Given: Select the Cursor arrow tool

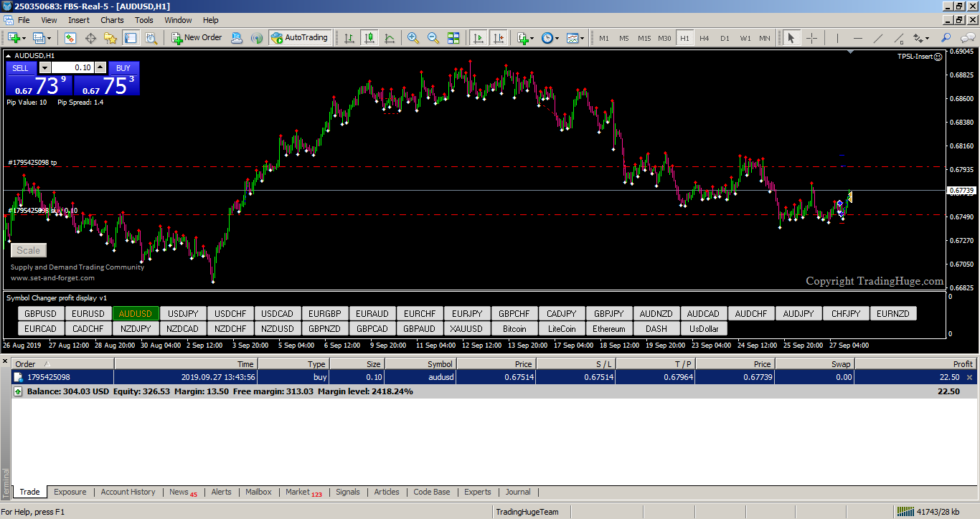Looking at the screenshot, I should coord(791,38).
